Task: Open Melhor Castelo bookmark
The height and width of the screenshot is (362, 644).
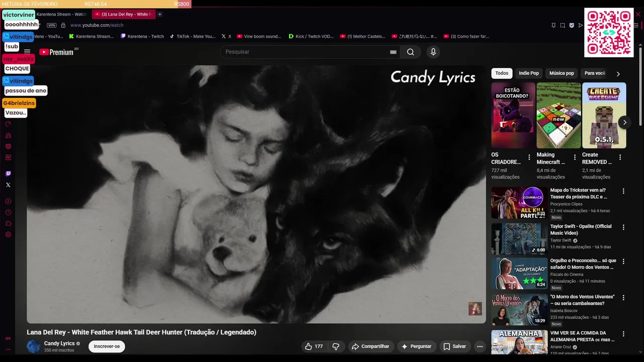Action: [x=363, y=36]
